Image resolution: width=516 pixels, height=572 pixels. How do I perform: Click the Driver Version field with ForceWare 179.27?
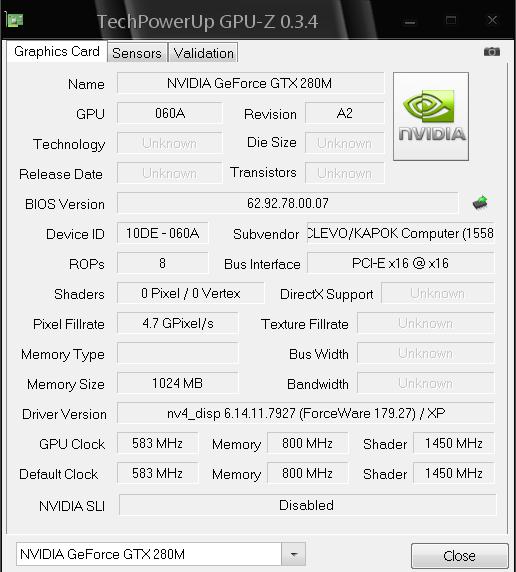point(306,413)
